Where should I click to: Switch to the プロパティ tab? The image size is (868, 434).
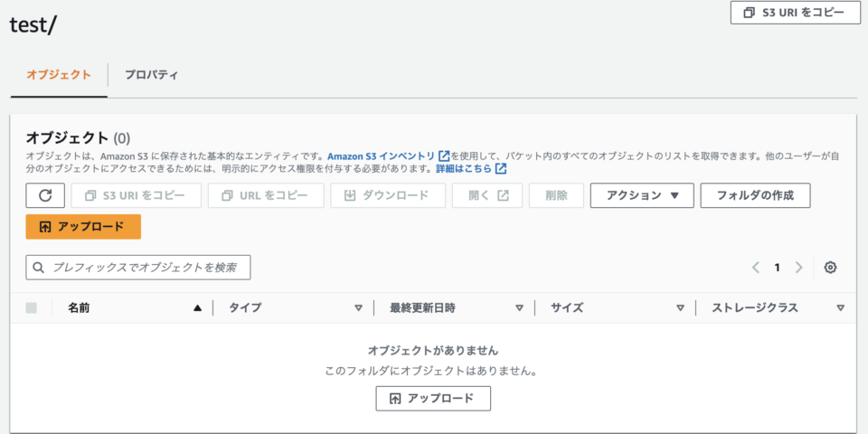tap(151, 75)
